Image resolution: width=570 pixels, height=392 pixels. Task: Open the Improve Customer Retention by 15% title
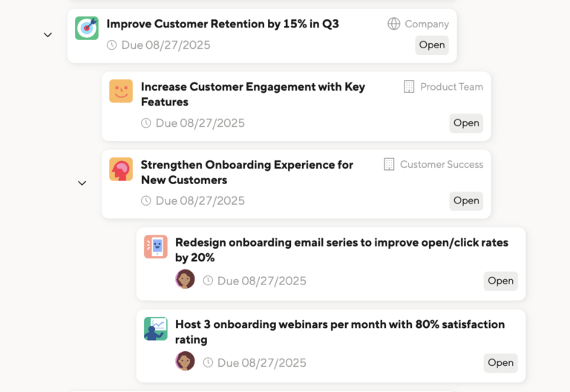click(x=223, y=24)
